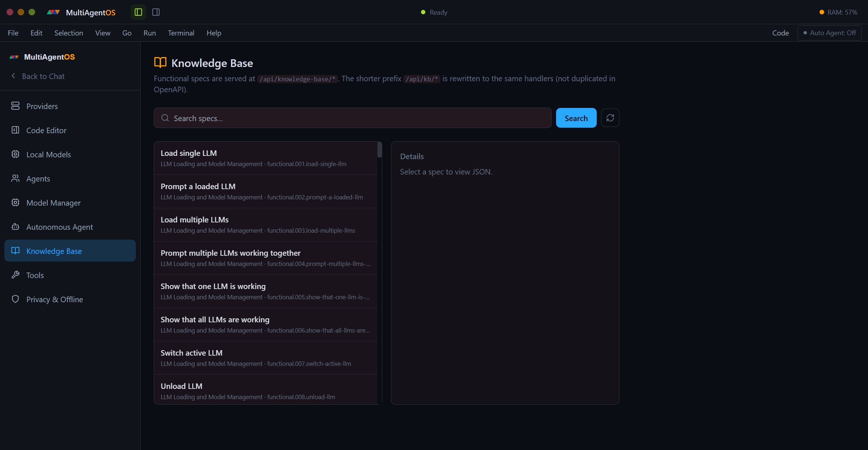Click the book icon beside Knowledge Base heading
Viewport: 868px width, 450px height.
[x=160, y=63]
